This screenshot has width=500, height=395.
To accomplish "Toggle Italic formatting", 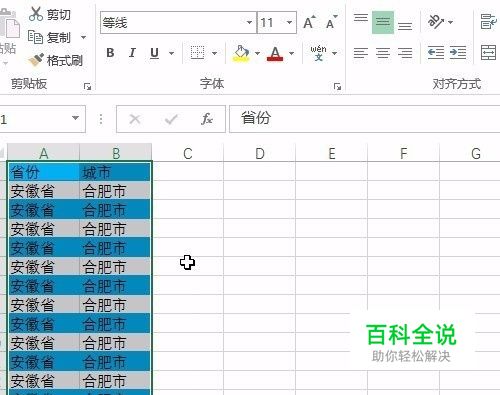I will coord(132,53).
